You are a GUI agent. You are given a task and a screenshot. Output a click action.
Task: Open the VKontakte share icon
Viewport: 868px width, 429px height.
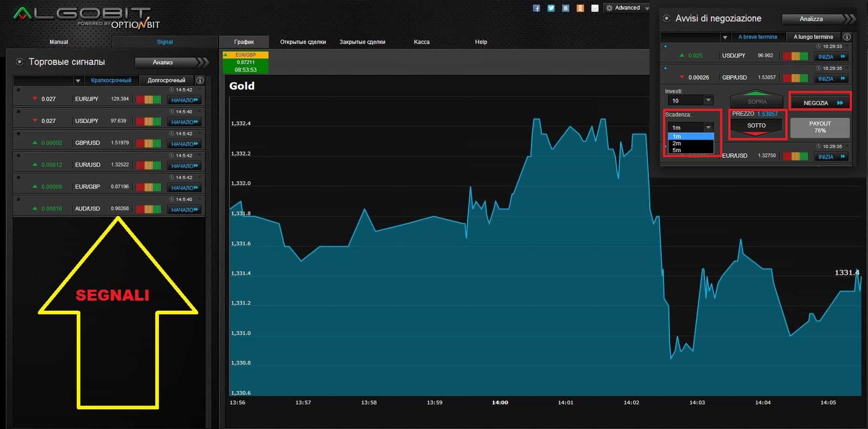566,8
